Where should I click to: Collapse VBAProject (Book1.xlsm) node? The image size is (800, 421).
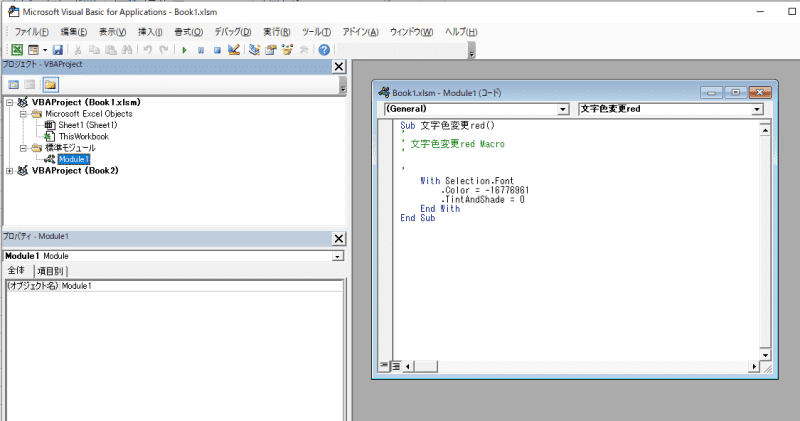point(10,103)
